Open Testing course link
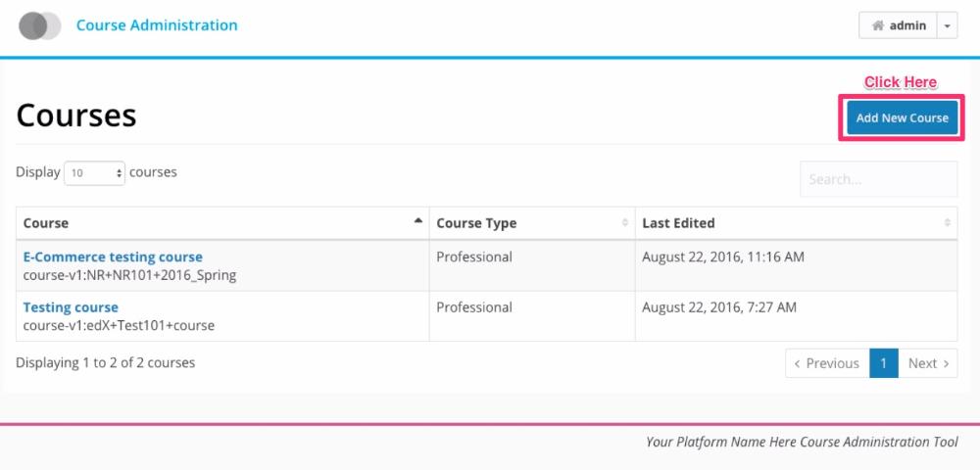Image resolution: width=980 pixels, height=470 pixels. click(x=71, y=307)
